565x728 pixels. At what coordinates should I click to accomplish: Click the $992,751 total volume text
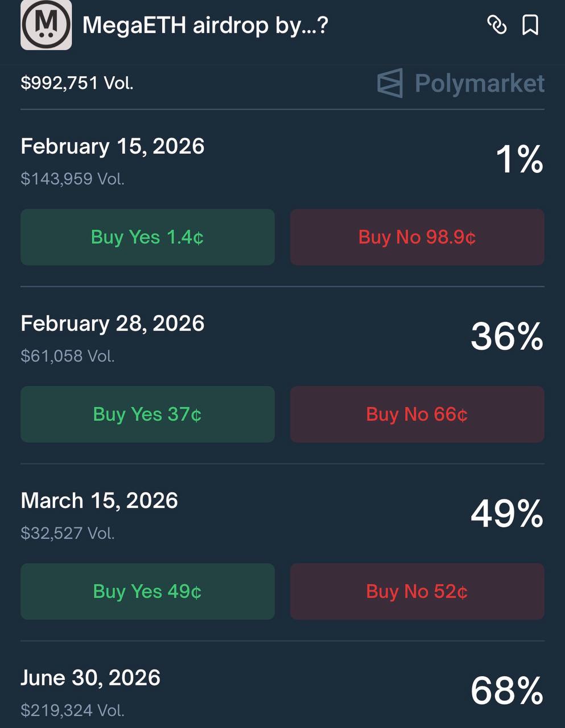point(77,84)
